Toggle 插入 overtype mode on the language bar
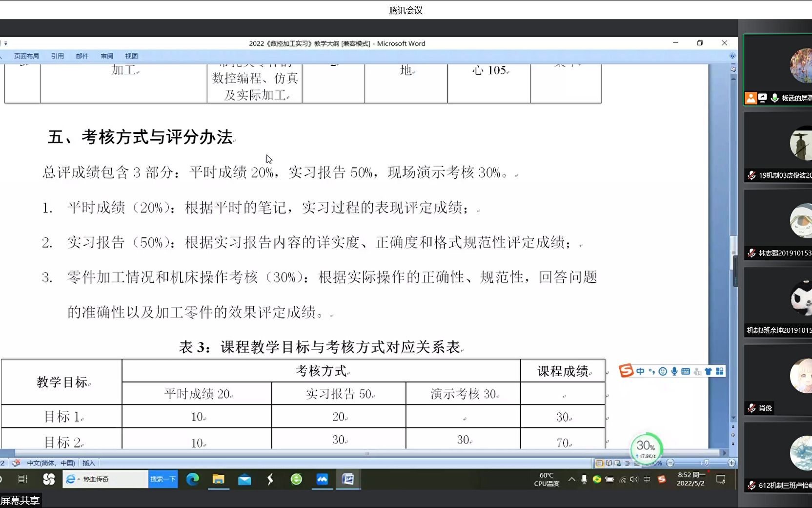Screen dimensions: 812x508 click(x=89, y=463)
